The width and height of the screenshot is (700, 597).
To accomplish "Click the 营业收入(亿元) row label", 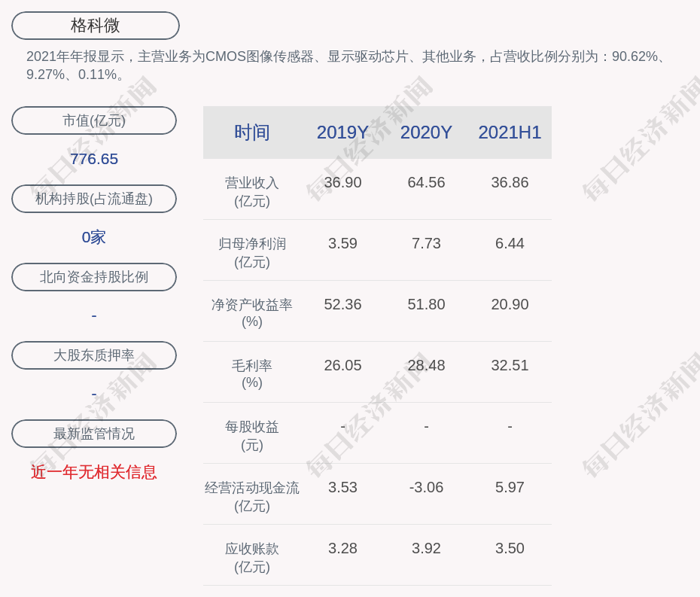I will pyautogui.click(x=252, y=192).
